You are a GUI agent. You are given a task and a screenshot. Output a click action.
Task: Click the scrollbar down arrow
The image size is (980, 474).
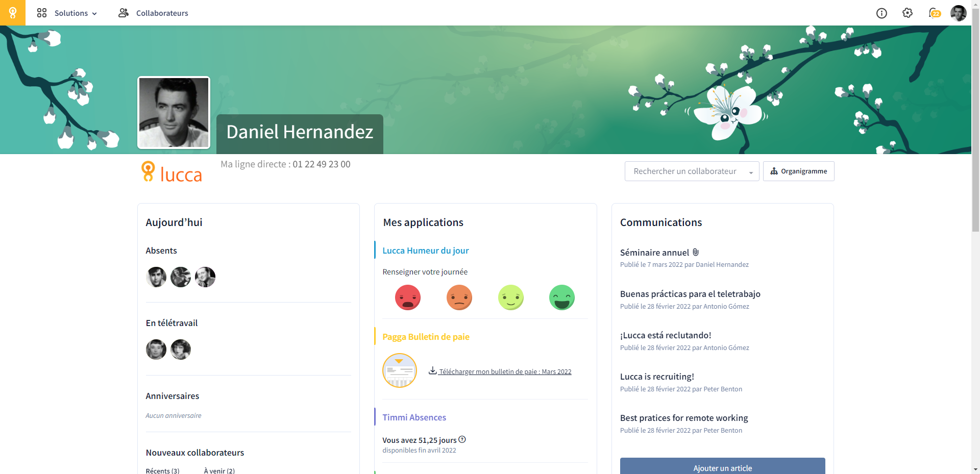(x=975, y=469)
